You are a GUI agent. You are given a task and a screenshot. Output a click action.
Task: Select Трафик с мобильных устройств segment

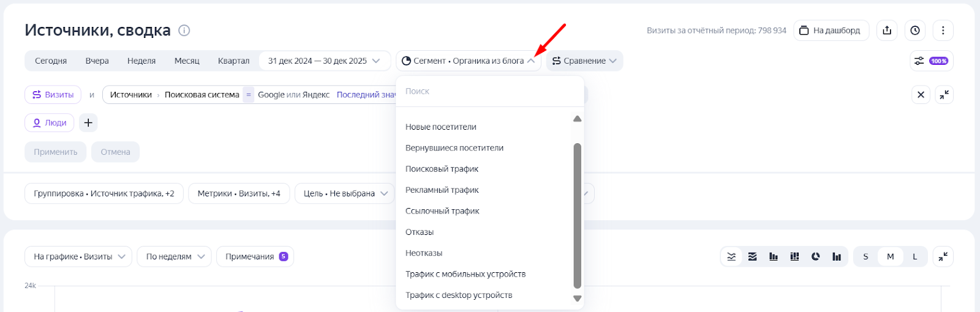click(466, 274)
